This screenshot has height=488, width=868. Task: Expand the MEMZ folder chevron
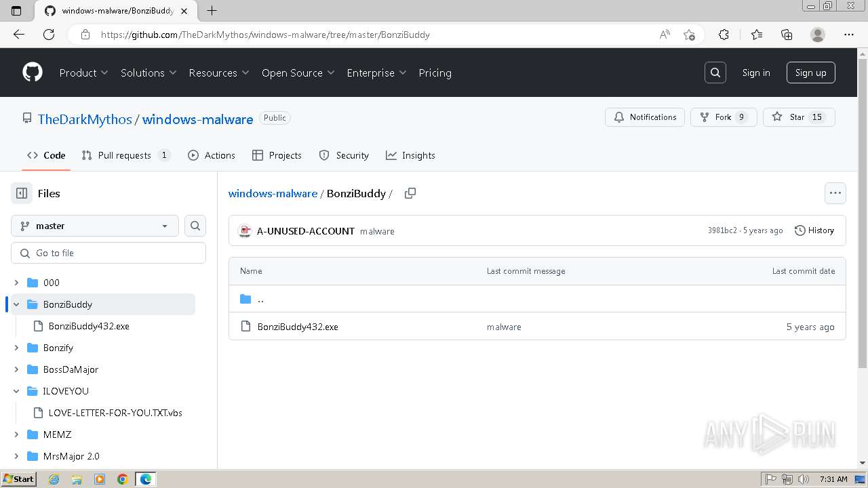click(x=16, y=434)
